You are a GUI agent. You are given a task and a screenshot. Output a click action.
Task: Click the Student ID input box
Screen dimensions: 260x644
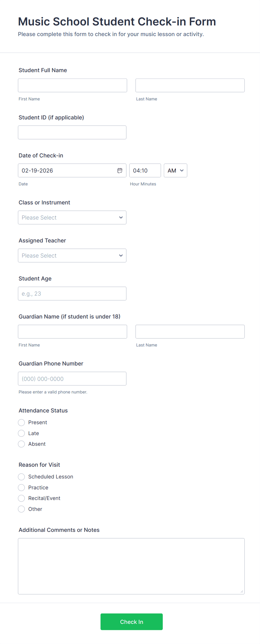tap(72, 133)
